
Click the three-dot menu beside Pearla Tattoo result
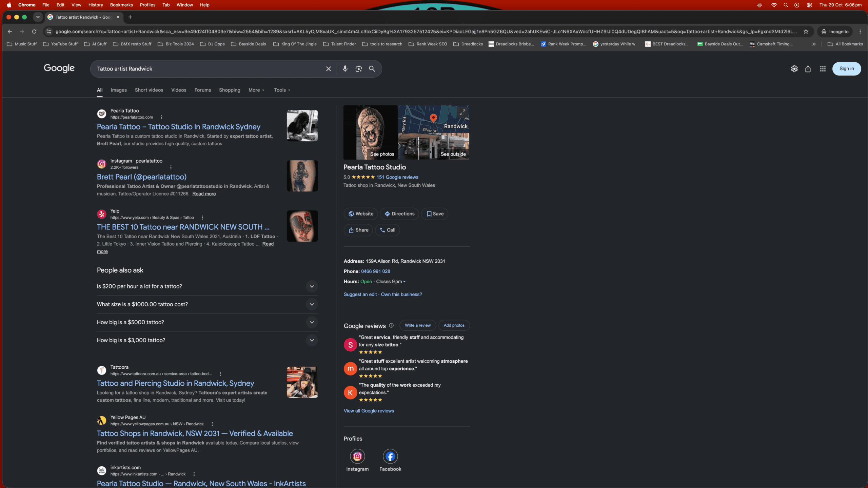coord(161,117)
